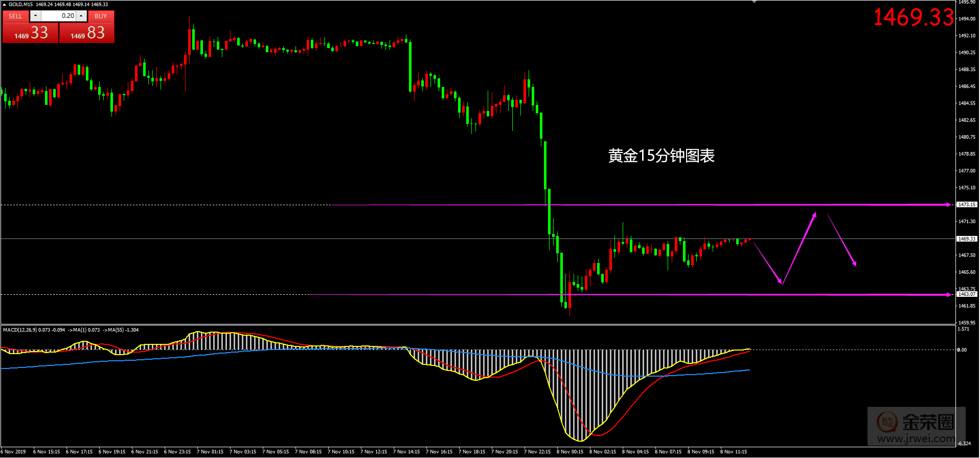Click the large red 1469.33 price label
This screenshot has width=980, height=458.
pyautogui.click(x=914, y=17)
